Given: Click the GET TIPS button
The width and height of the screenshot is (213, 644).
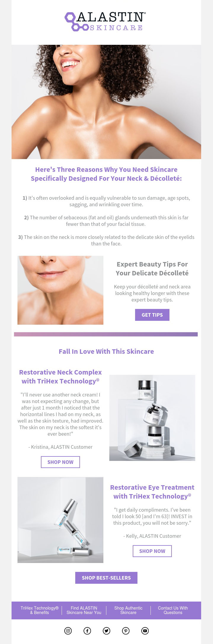Looking at the screenshot, I should click(x=152, y=315).
